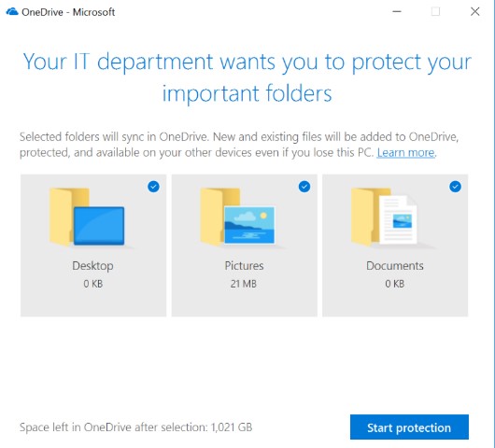Minimize the OneDrive window
This screenshot has height=448, width=495.
pos(397,12)
